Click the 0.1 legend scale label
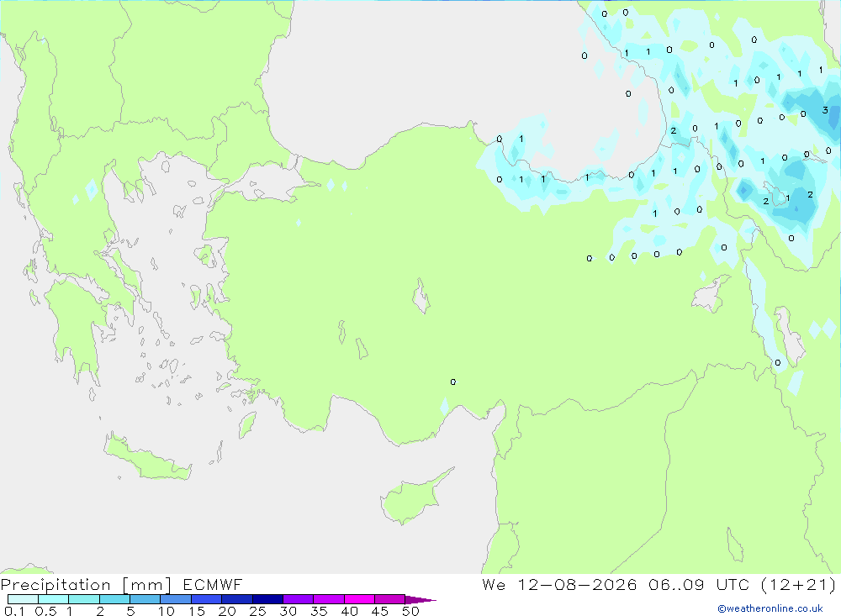 coord(14,611)
